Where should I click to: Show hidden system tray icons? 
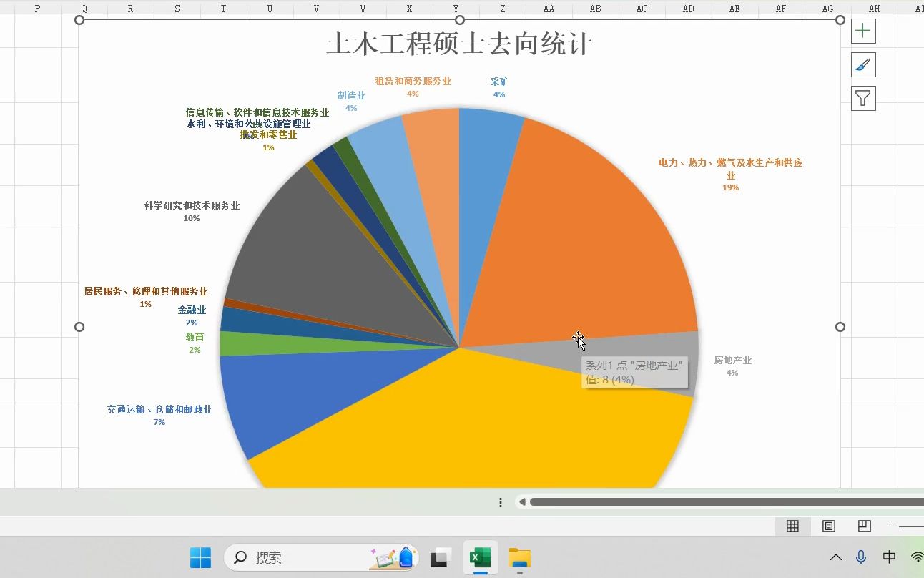coord(835,557)
